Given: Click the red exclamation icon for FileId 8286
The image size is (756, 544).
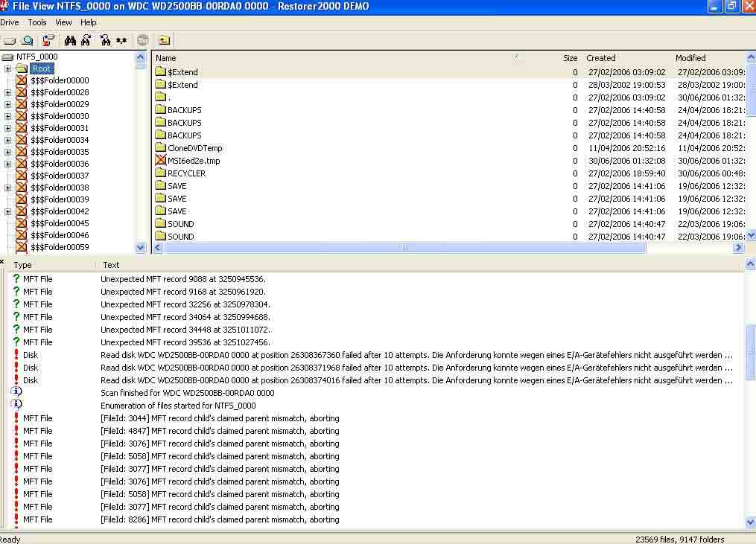Looking at the screenshot, I should [16, 519].
